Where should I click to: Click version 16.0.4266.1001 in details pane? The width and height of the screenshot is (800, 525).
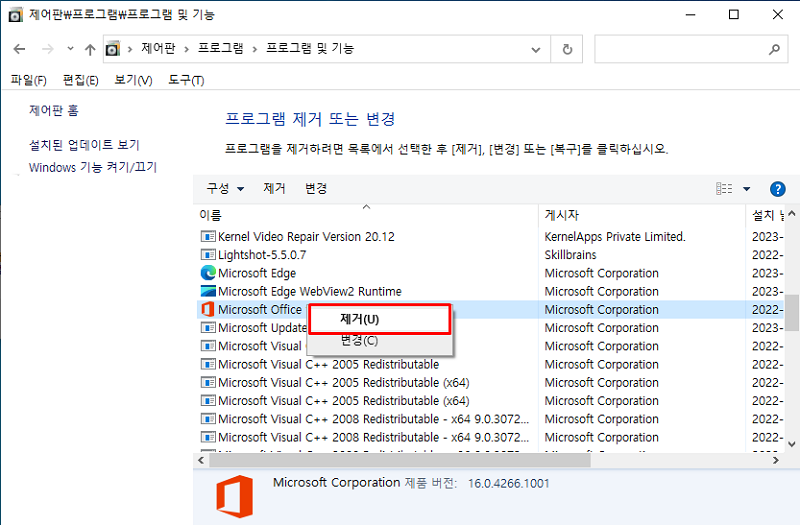(x=509, y=483)
